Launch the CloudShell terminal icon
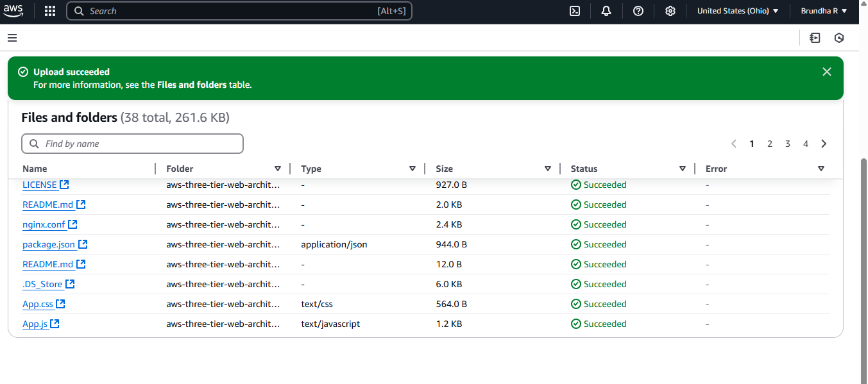The width and height of the screenshot is (868, 384). point(575,11)
